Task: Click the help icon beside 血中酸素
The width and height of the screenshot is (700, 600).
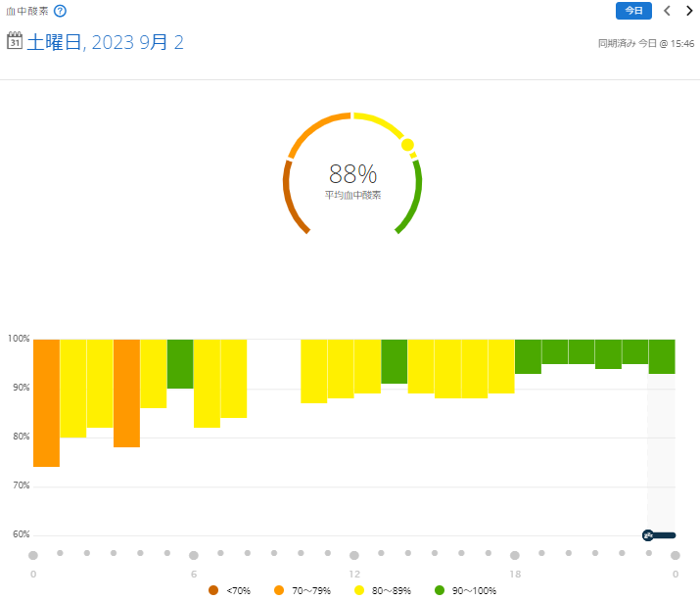Action: (x=61, y=11)
